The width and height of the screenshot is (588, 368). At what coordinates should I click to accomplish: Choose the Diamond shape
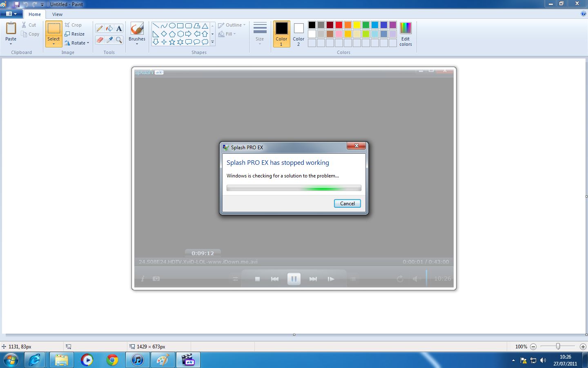click(164, 34)
